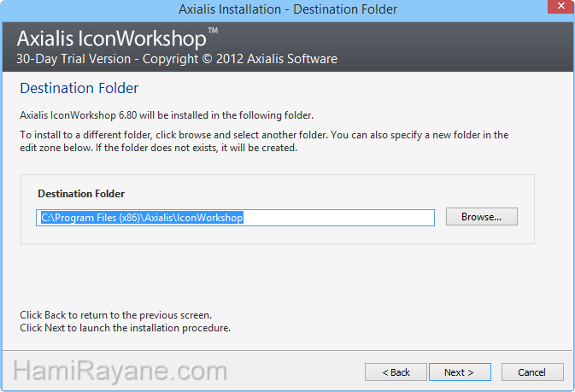
Task: Click the window title "Axialis Installation - Destination Folder"
Action: [288, 9]
